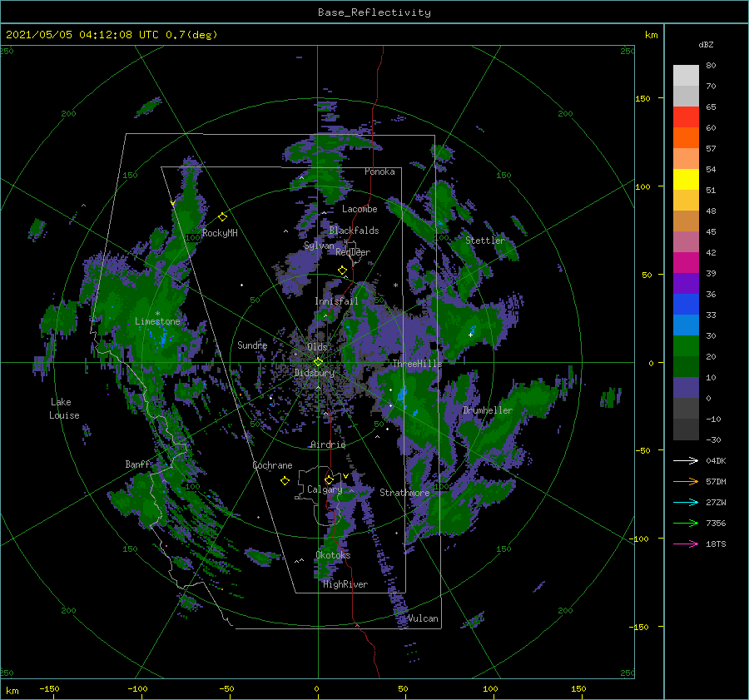The height and width of the screenshot is (700, 749).
Task: Click the asterisk marker above the Limestone label
Action: click(x=157, y=314)
